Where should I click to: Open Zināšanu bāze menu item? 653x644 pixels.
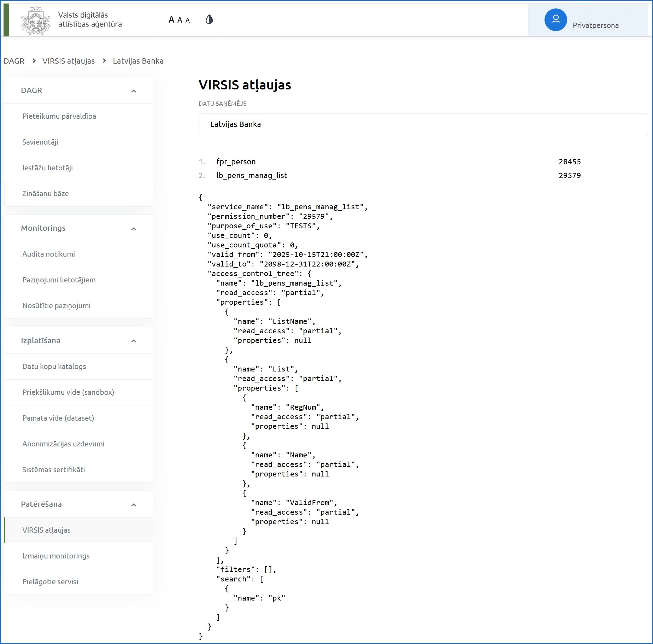(x=78, y=194)
